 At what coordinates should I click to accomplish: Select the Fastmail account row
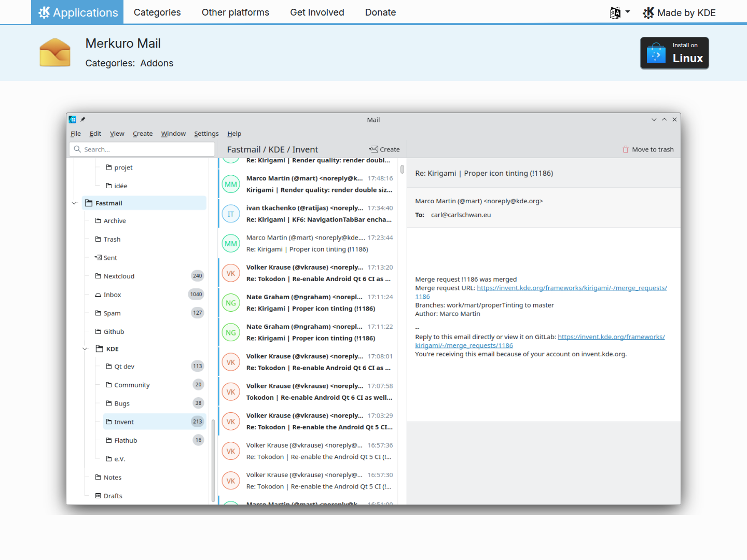[144, 203]
